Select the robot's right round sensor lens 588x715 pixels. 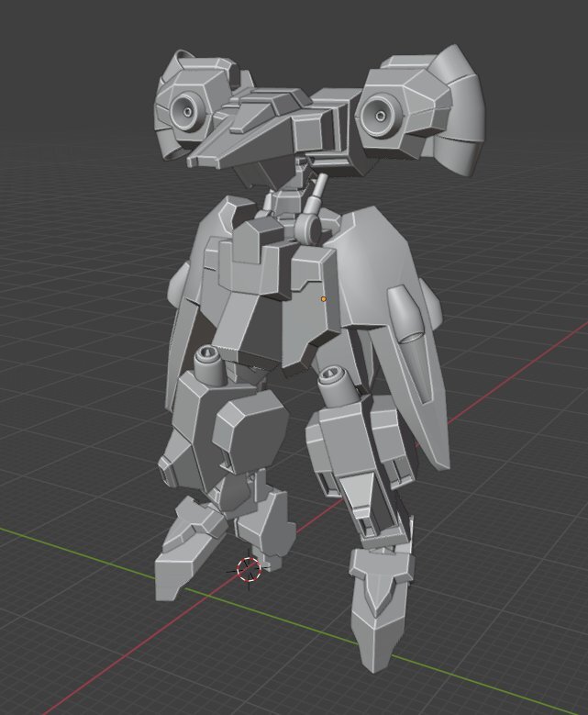click(380, 115)
